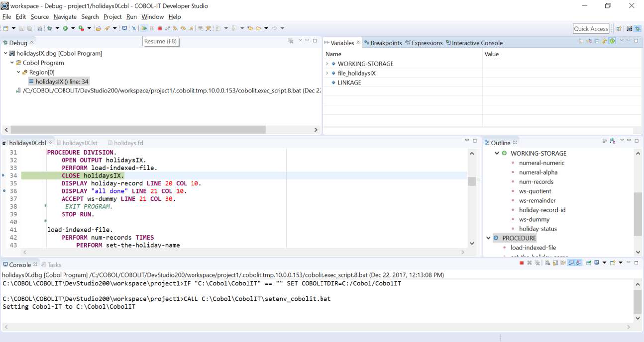Select holidaysIX () line: 34 stack frame

62,82
